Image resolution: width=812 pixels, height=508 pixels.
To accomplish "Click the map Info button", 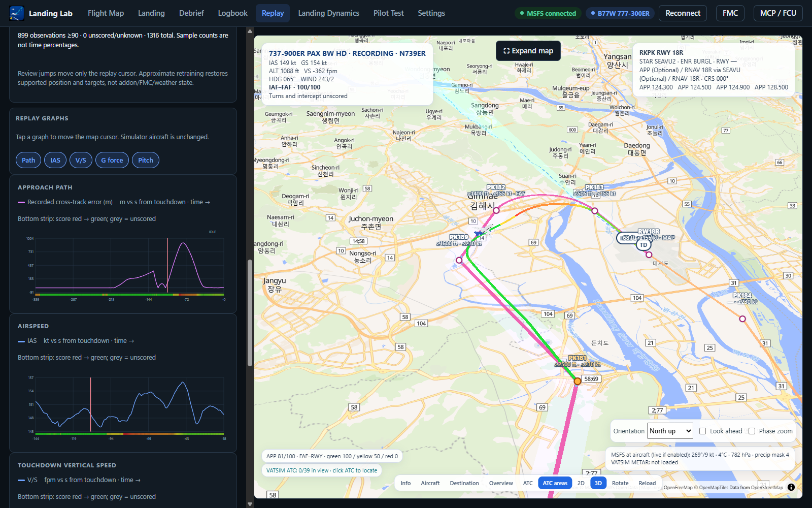I will [x=405, y=483].
